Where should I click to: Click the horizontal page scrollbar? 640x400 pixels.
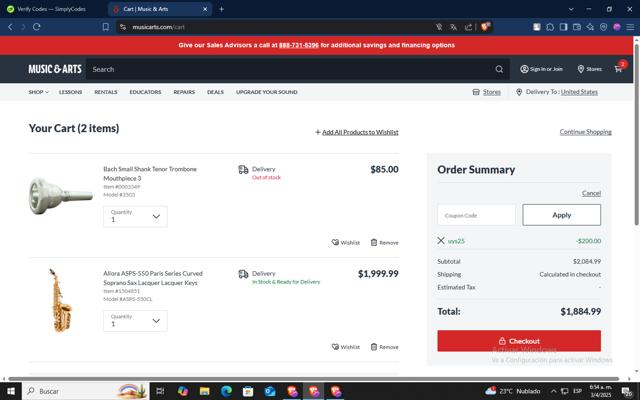coord(313,379)
